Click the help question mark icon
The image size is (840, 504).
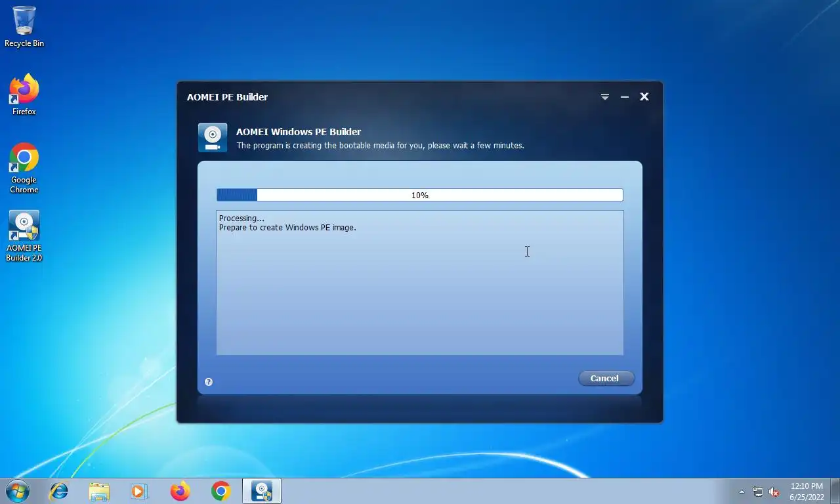tap(209, 382)
